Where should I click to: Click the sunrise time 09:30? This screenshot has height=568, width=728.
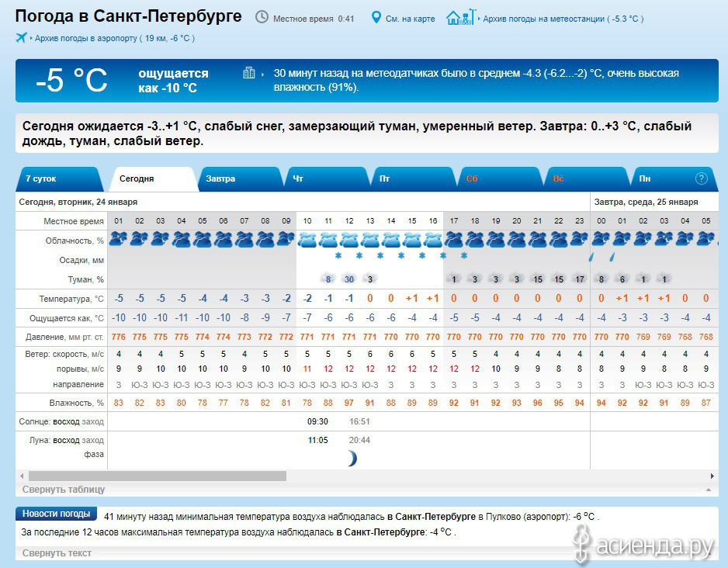(x=317, y=421)
